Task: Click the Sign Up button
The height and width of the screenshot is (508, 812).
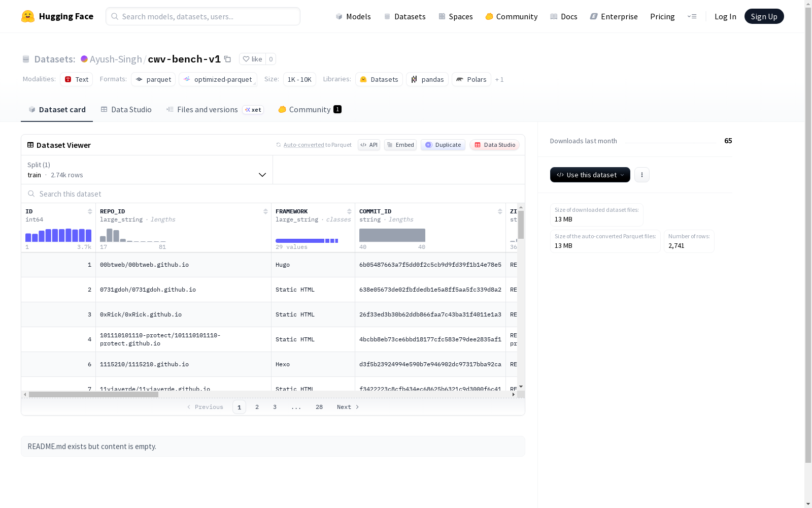Action: click(x=764, y=16)
